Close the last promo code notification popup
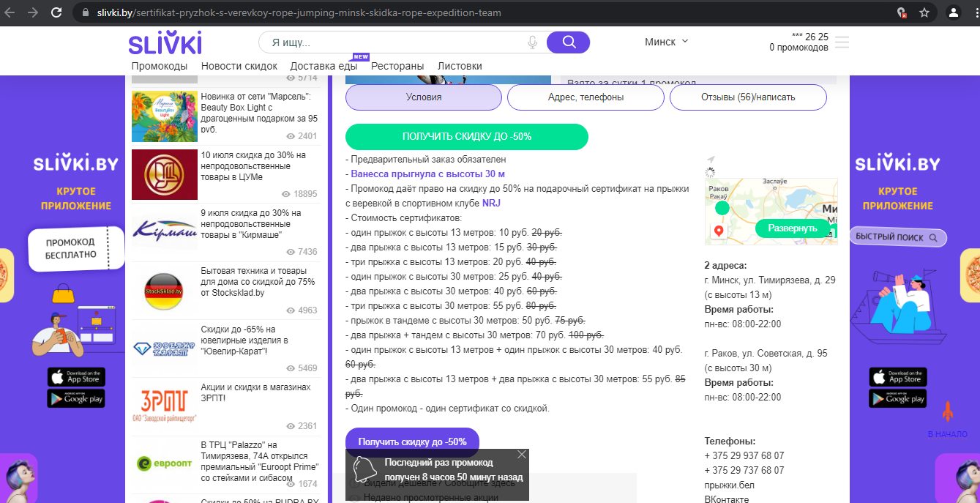The width and height of the screenshot is (980, 503). click(x=521, y=455)
